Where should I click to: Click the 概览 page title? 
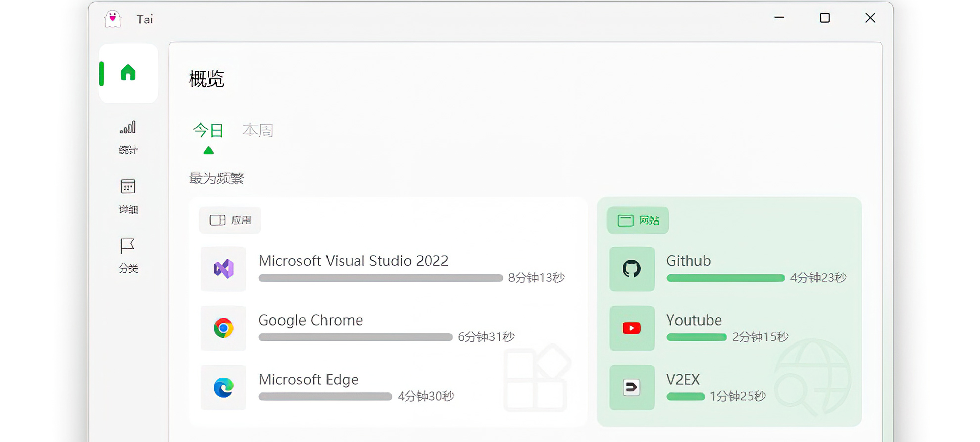coord(206,79)
